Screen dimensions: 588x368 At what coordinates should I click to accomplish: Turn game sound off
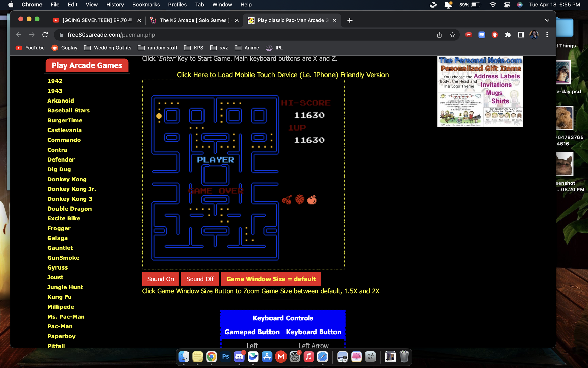coord(200,279)
